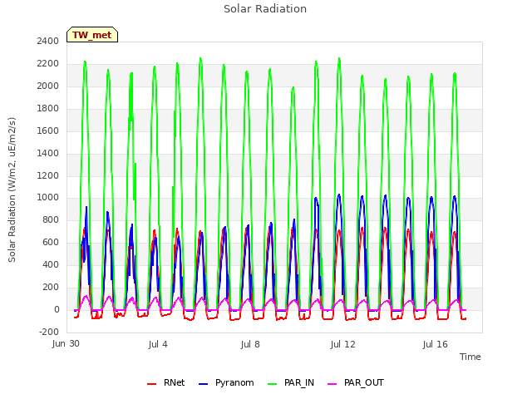Image resolution: width=532 pixels, height=399 pixels.
Task: Click the Jul 16 x-axis tick label
Action: 436,344
